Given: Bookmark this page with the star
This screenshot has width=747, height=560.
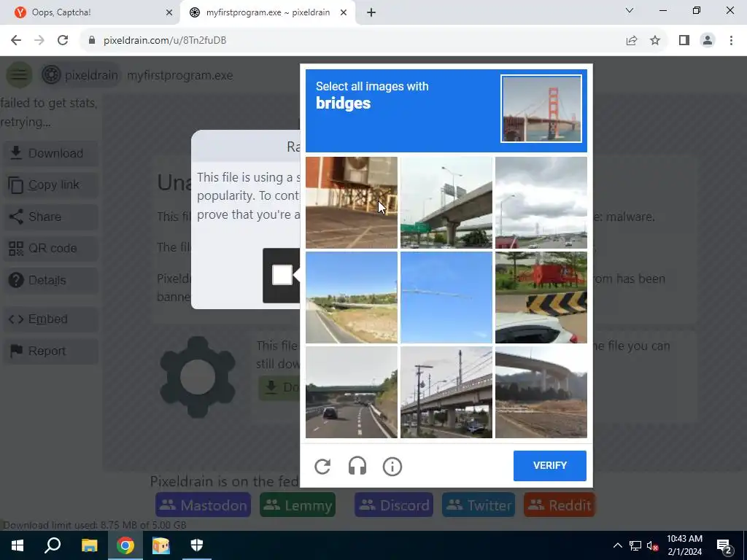Looking at the screenshot, I should [655, 41].
